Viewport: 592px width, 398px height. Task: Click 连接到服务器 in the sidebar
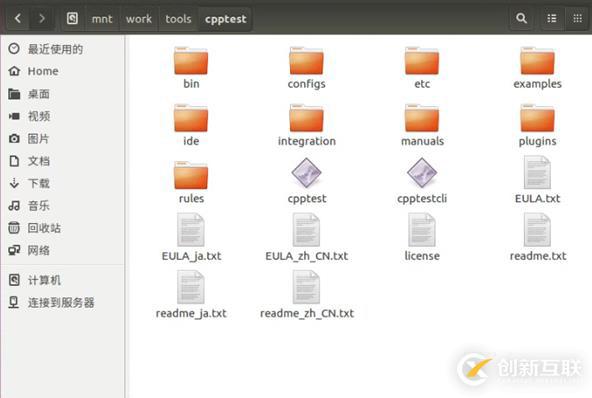click(x=61, y=302)
